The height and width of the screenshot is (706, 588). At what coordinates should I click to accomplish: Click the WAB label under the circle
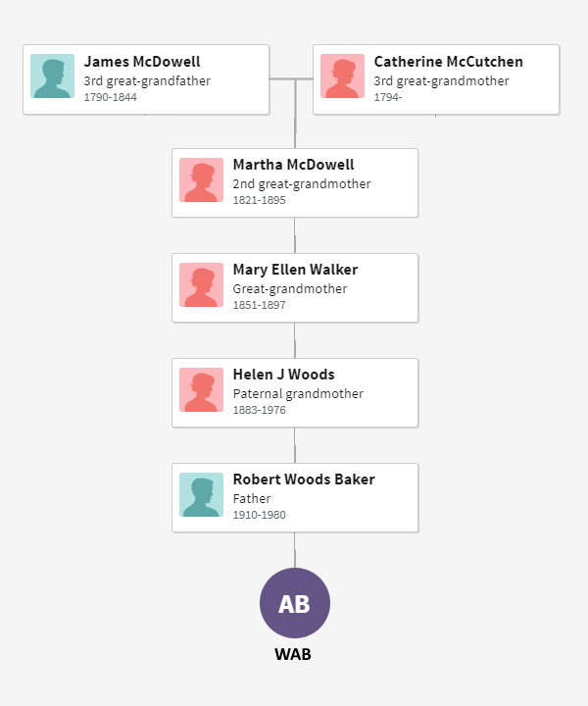coord(293,654)
